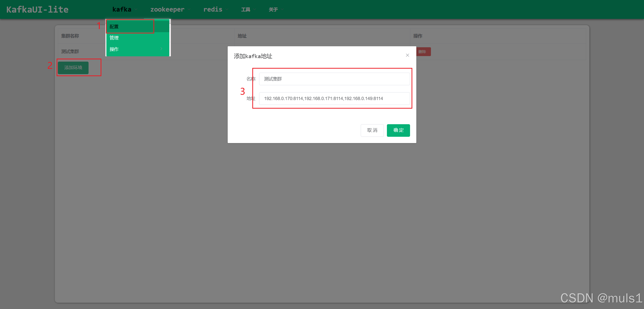The width and height of the screenshot is (644, 309).
Task: Focus the 地址 address input field
Action: click(334, 99)
